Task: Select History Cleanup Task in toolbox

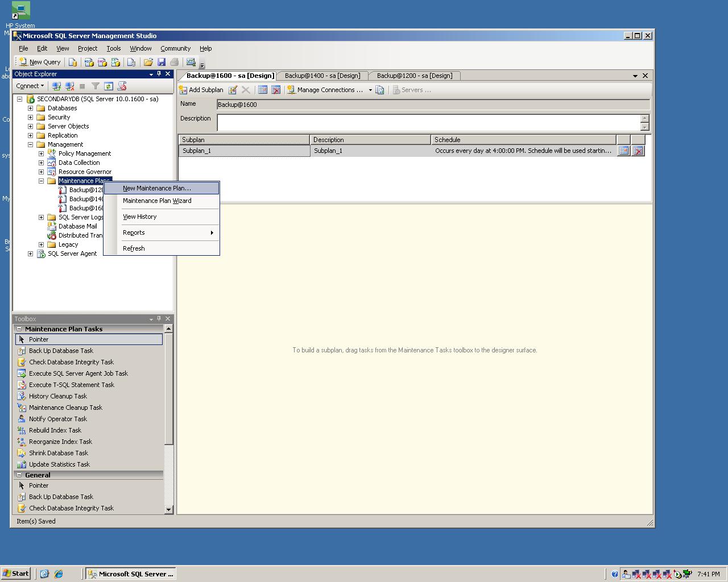Action: pyautogui.click(x=89, y=396)
